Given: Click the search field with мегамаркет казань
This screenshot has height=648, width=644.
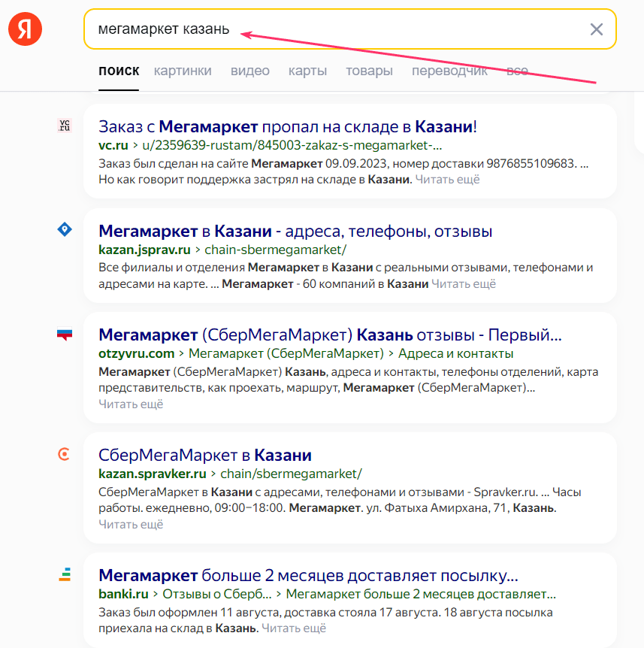Looking at the screenshot, I should coord(350,29).
